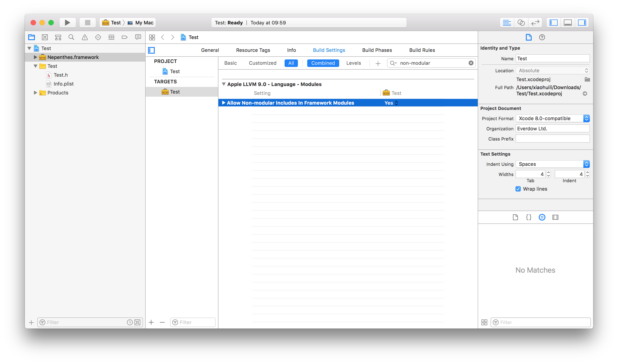The image size is (618, 364).
Task: Show the File Template library
Action: coord(515,217)
